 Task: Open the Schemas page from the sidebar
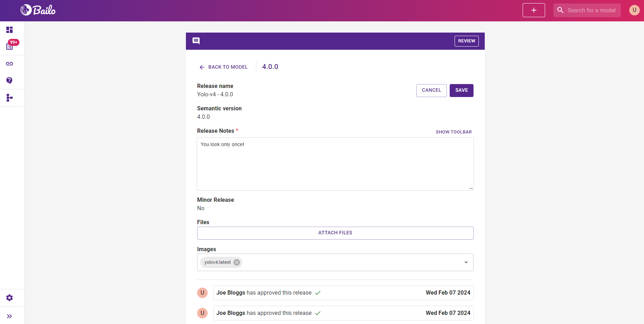coord(9,98)
